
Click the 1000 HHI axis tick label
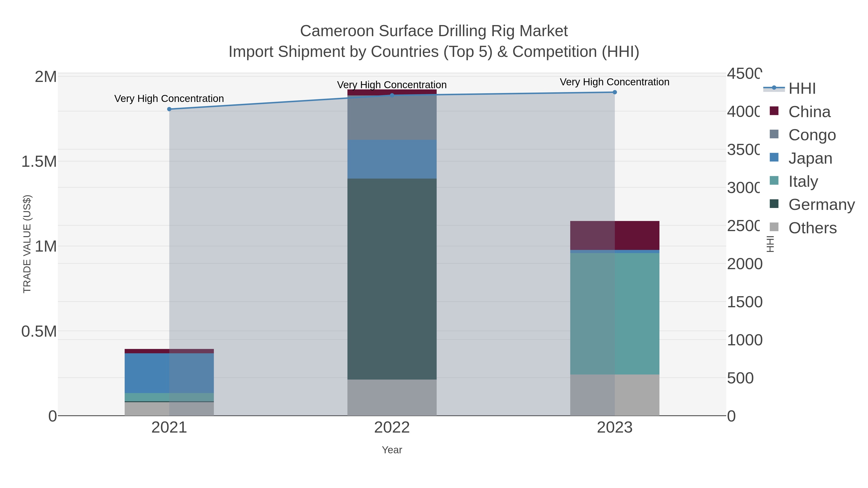click(x=745, y=340)
